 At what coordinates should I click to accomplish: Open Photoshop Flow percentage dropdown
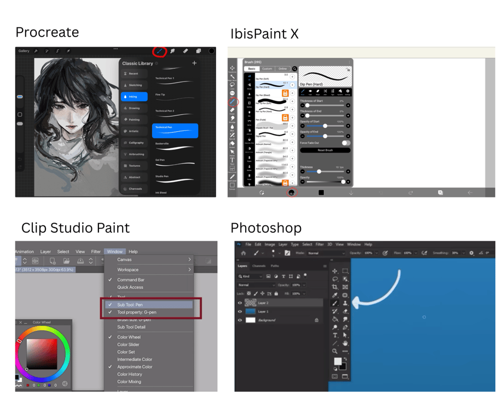pyautogui.click(x=415, y=253)
